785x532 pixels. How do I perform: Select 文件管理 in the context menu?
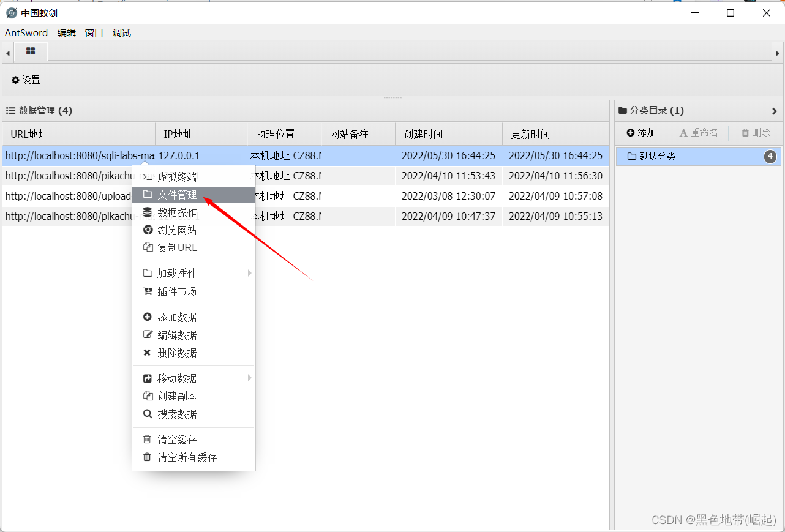click(178, 195)
